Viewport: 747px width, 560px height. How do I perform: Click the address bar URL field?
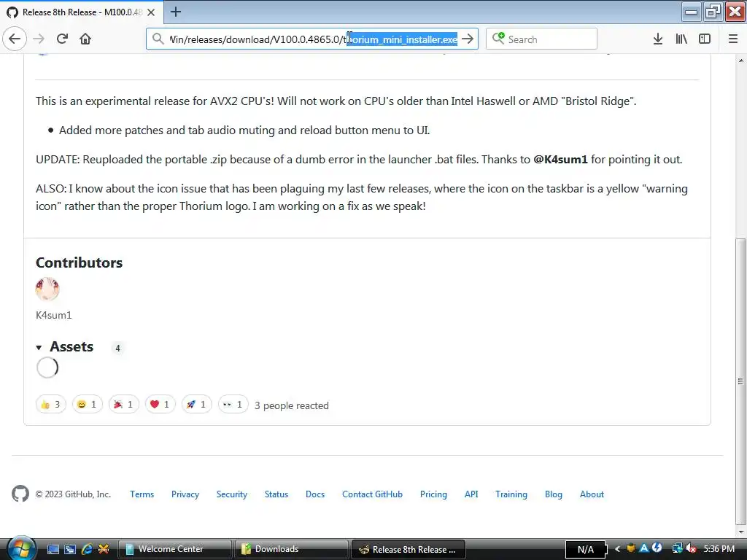pyautogui.click(x=312, y=39)
